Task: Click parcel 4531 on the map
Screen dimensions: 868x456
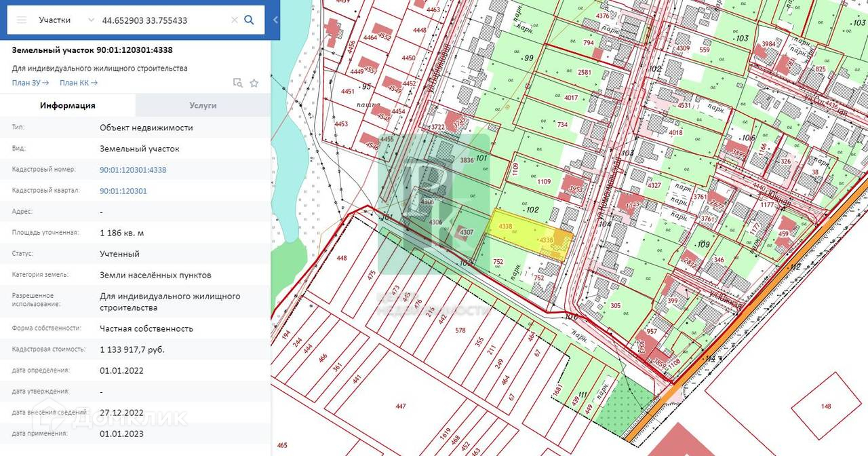Action: [684, 105]
